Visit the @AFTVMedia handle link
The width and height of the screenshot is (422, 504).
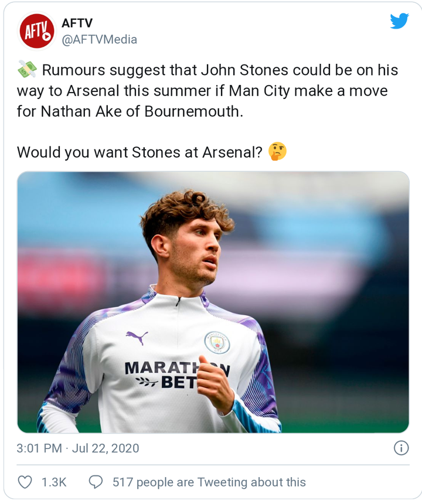tap(99, 39)
